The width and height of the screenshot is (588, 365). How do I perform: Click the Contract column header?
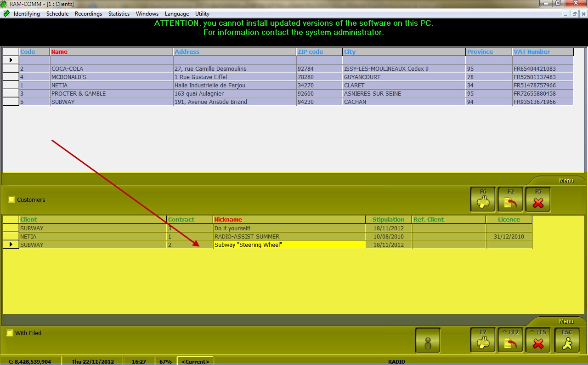pos(190,220)
